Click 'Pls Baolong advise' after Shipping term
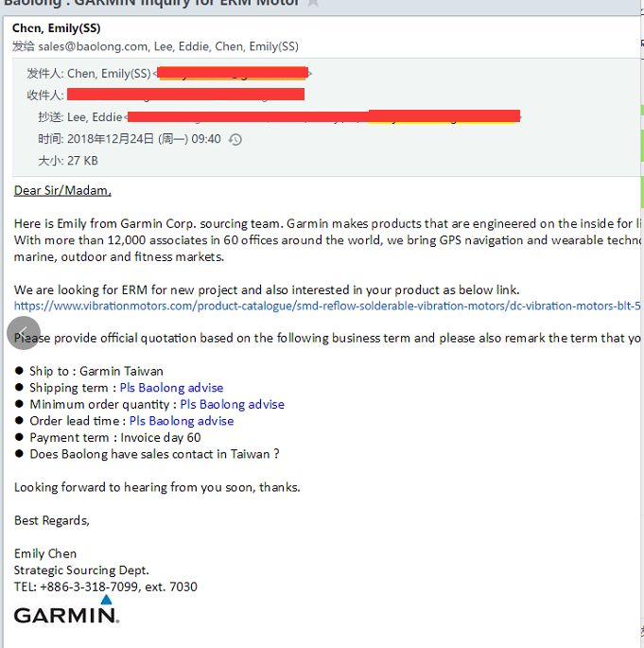 (171, 388)
